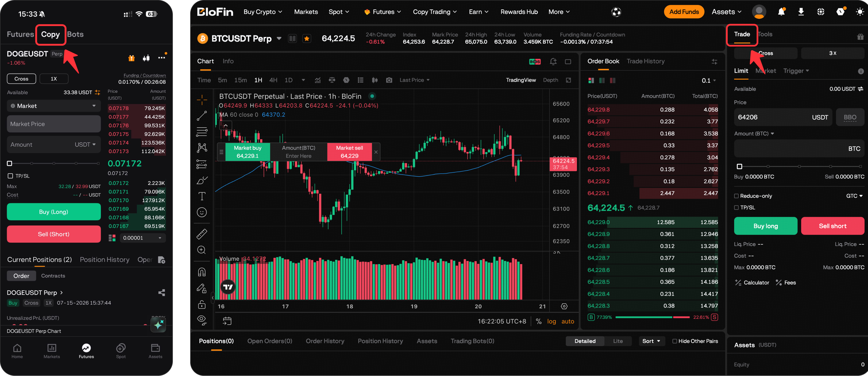Enable TP/SL checkbox in mobile order form

[x=10, y=176]
